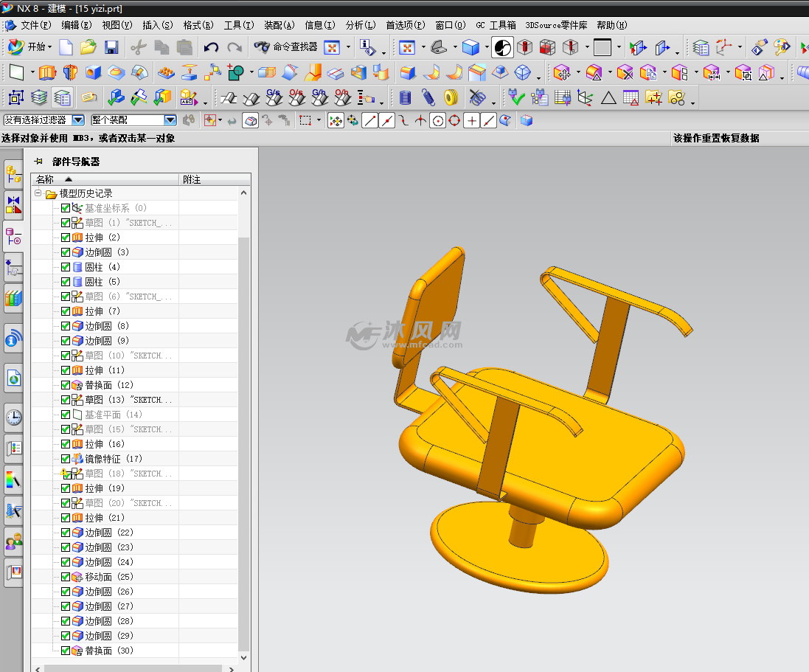The image size is (809, 672).
Task: Collapse the 模型历史记录 tree node
Action: pyautogui.click(x=38, y=194)
